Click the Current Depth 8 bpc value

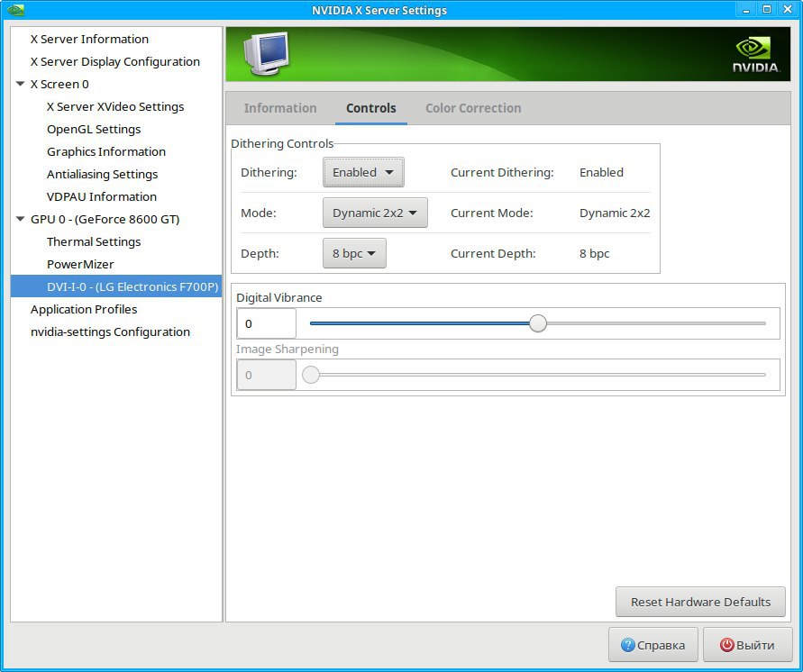coord(594,253)
